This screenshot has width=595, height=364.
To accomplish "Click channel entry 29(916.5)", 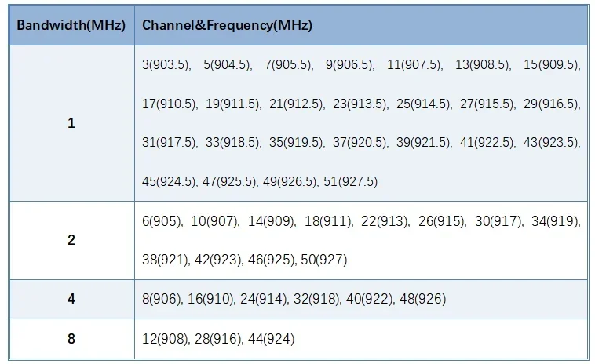I will [551, 104].
